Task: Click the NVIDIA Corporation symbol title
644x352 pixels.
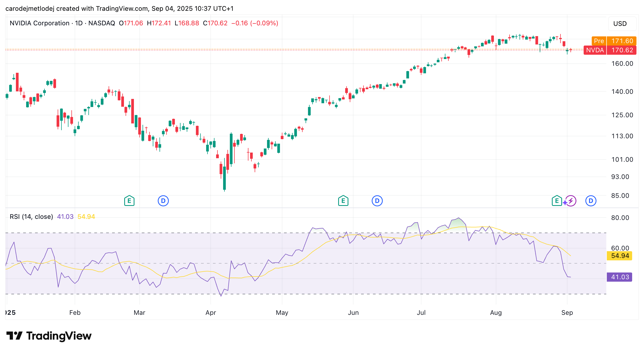Action: (x=40, y=23)
